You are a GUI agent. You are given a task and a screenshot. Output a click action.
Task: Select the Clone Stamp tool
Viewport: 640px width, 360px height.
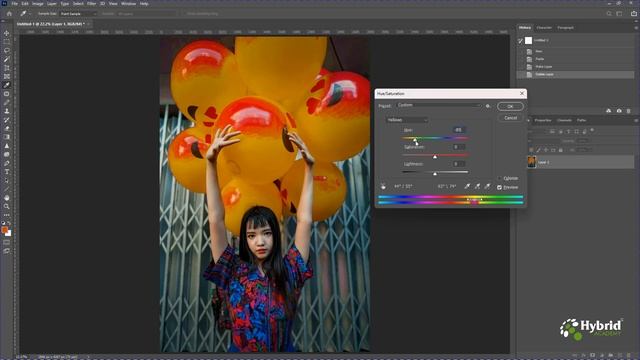point(7,111)
